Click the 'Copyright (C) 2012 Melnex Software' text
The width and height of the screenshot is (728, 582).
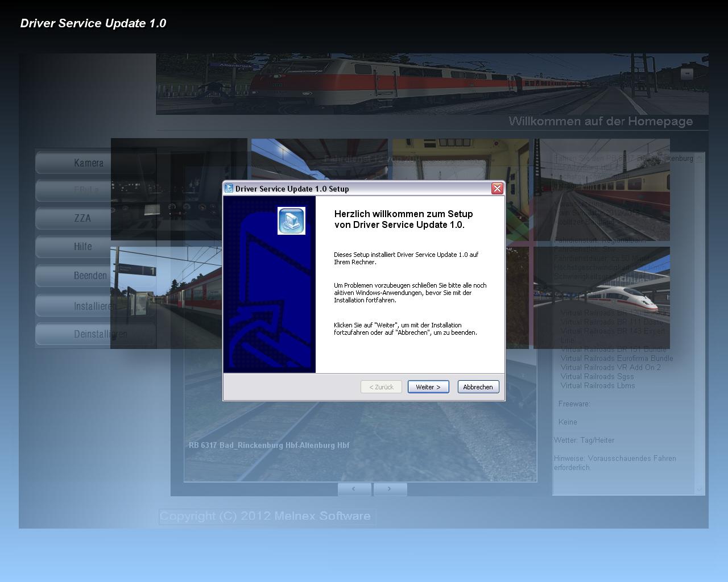265,516
